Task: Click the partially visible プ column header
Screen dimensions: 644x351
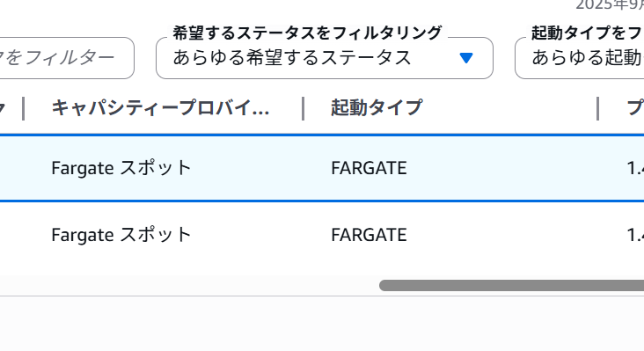Action: tap(635, 108)
